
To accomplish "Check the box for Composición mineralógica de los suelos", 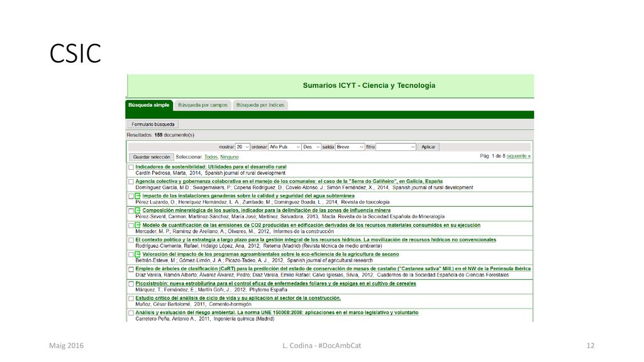I will [x=131, y=211].
